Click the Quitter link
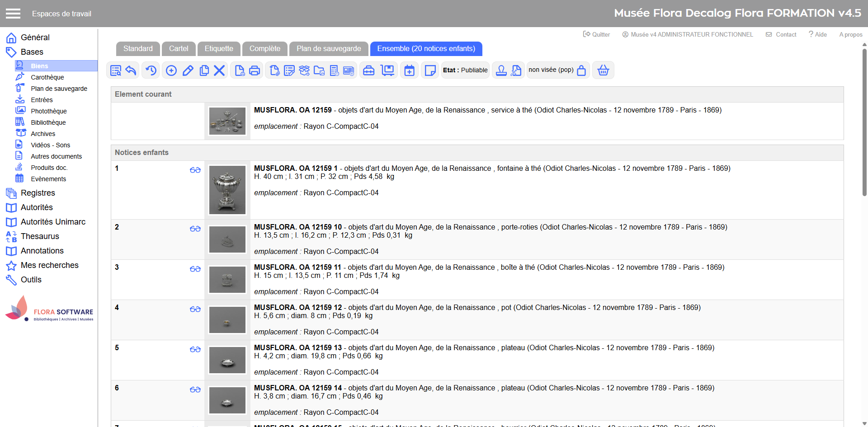The height and width of the screenshot is (427, 868). 597,34
